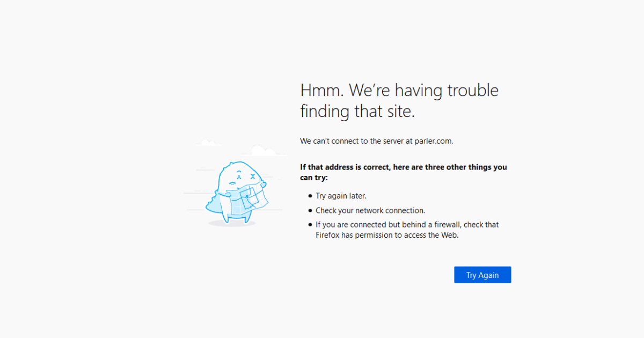Click the map held by the mascot
Image resolution: width=644 pixels, height=338 pixels.
click(246, 200)
